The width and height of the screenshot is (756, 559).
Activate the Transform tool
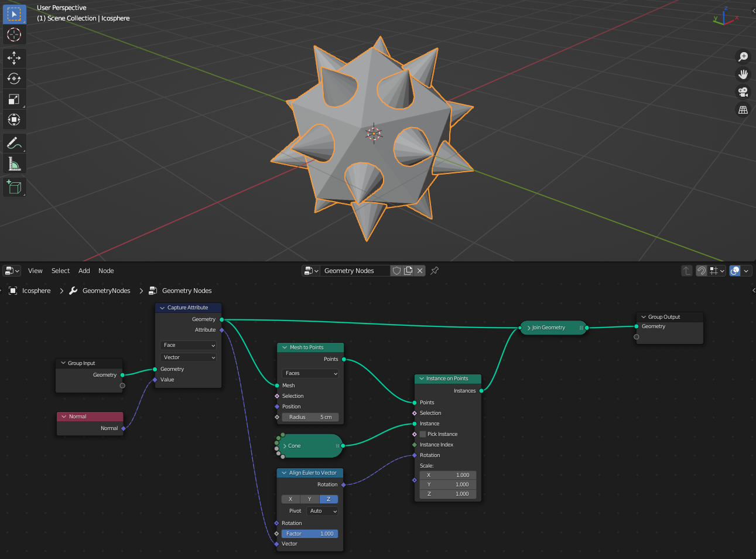tap(14, 120)
